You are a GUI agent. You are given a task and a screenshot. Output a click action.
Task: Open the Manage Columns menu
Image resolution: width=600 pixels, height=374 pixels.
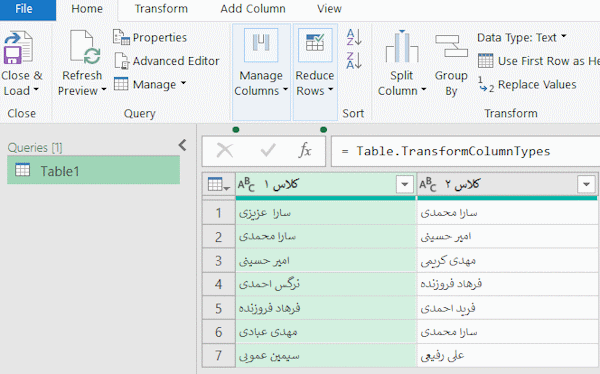pyautogui.click(x=261, y=72)
